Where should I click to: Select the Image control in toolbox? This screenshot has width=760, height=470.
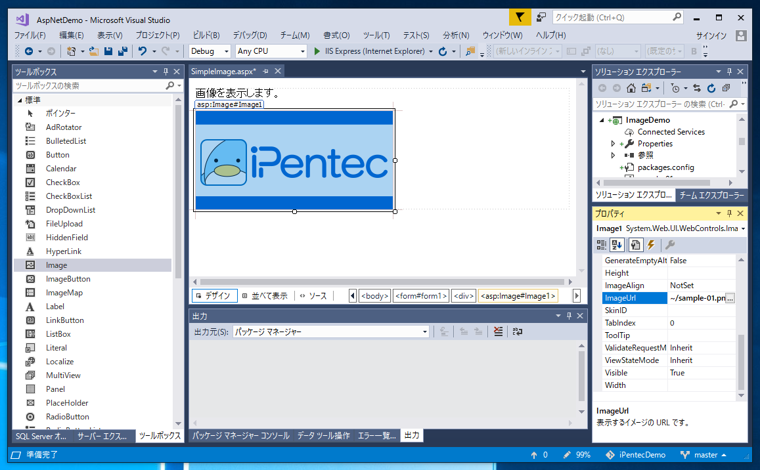point(93,265)
